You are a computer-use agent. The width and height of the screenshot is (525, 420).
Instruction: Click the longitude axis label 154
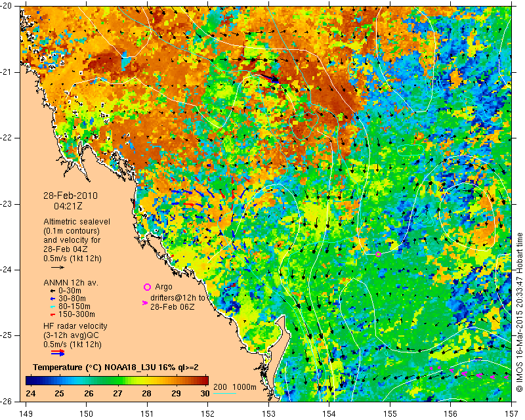pyautogui.click(x=329, y=414)
